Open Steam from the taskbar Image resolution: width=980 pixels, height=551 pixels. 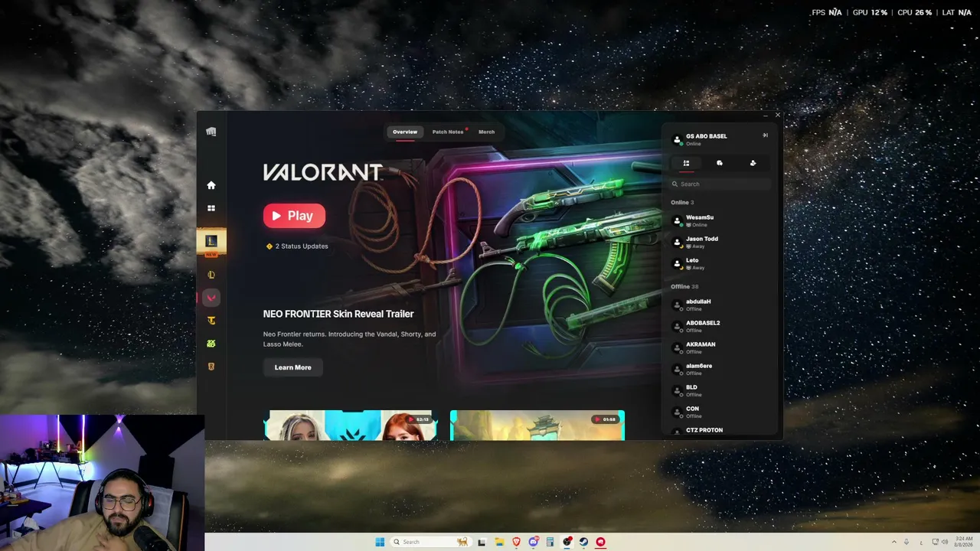583,542
